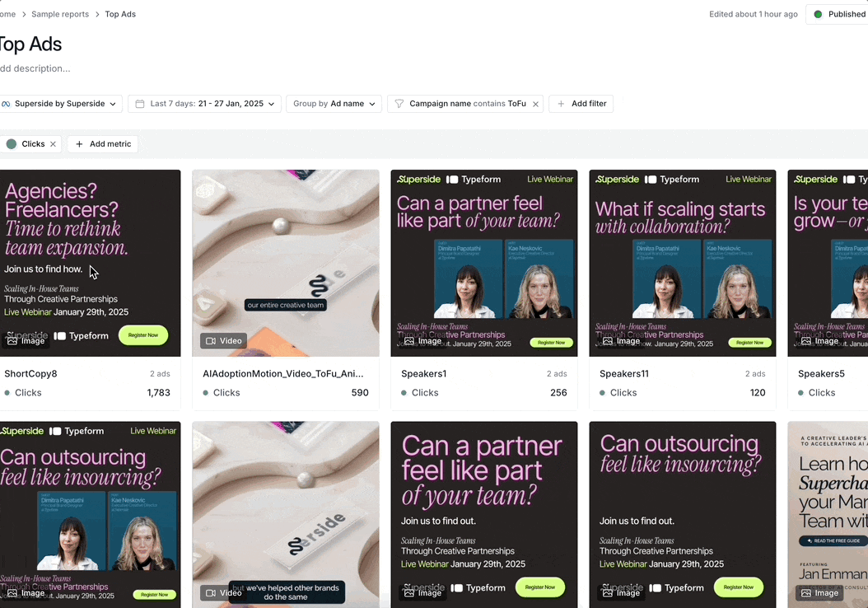Expand the Last 7 days date range dropdown

click(x=204, y=104)
